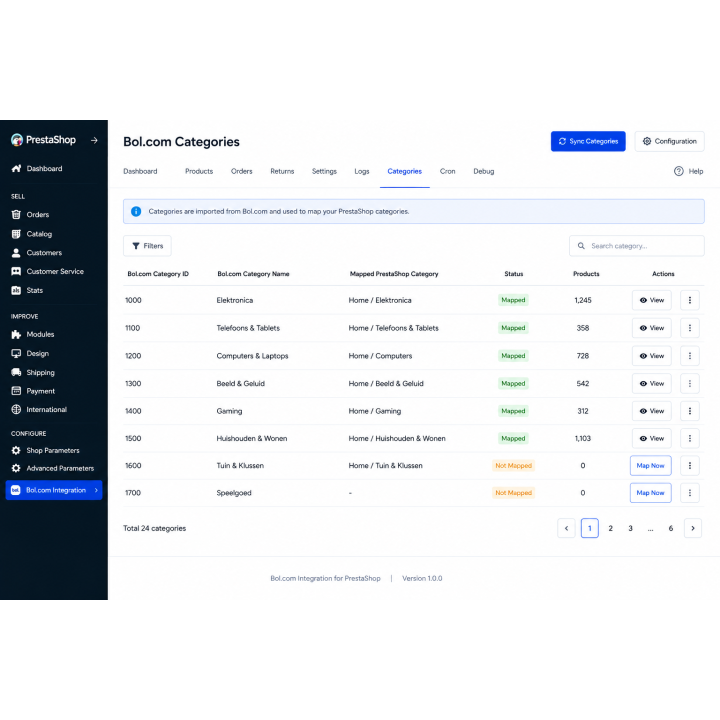Click the Help question mark icon

(x=679, y=171)
